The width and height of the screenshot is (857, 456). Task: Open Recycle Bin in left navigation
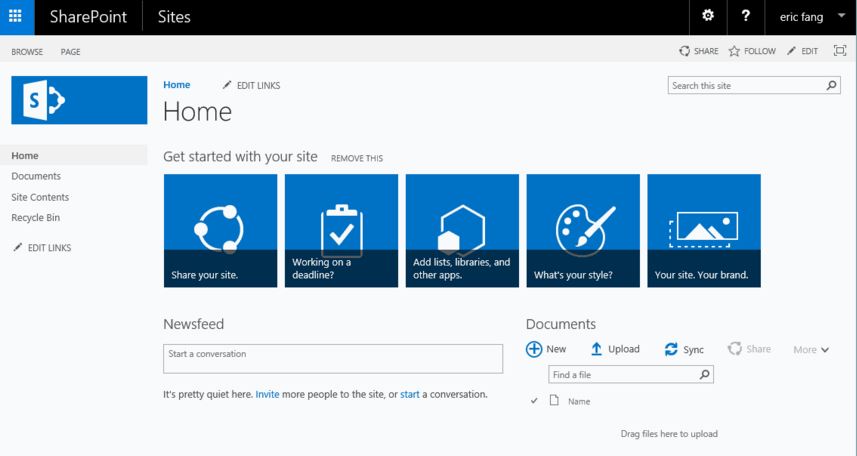[x=36, y=218]
